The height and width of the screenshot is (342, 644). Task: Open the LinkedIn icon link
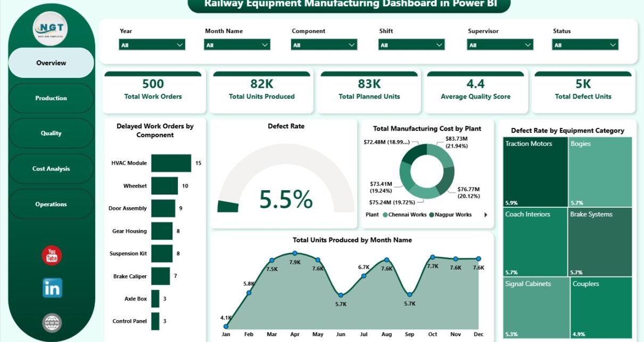pyautogui.click(x=52, y=288)
